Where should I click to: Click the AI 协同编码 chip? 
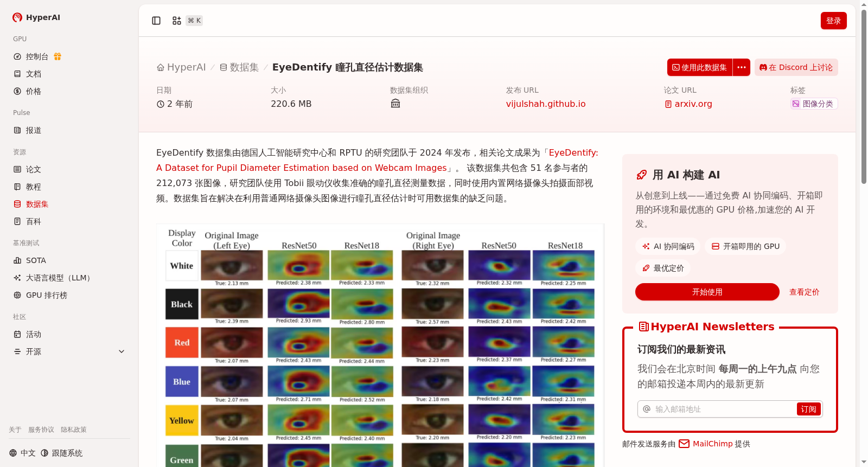668,246
